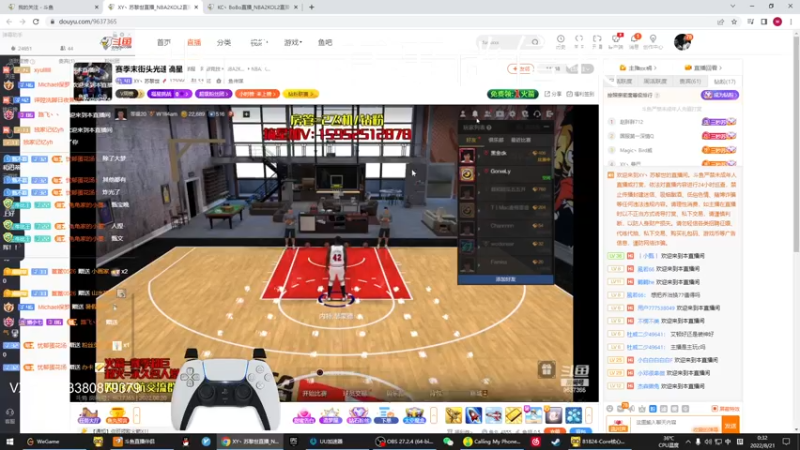Open the creator center lightbulb icon
This screenshot has height=450, width=800.
click(x=653, y=41)
